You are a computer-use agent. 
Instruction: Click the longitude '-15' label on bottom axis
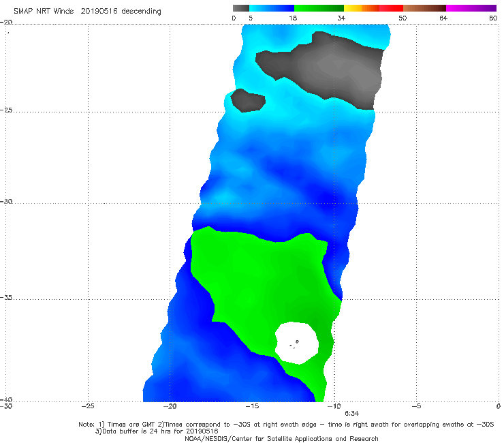coord(252,406)
